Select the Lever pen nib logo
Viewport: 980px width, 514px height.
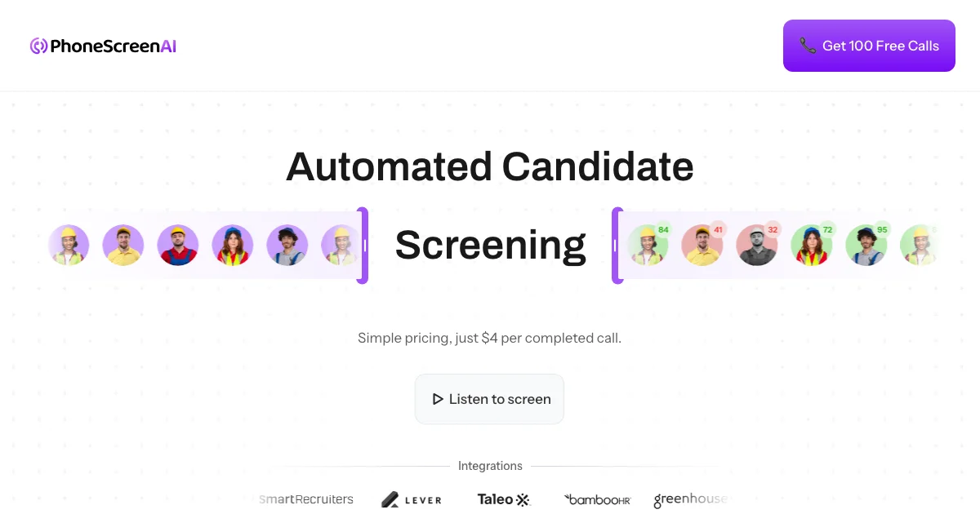tap(391, 499)
